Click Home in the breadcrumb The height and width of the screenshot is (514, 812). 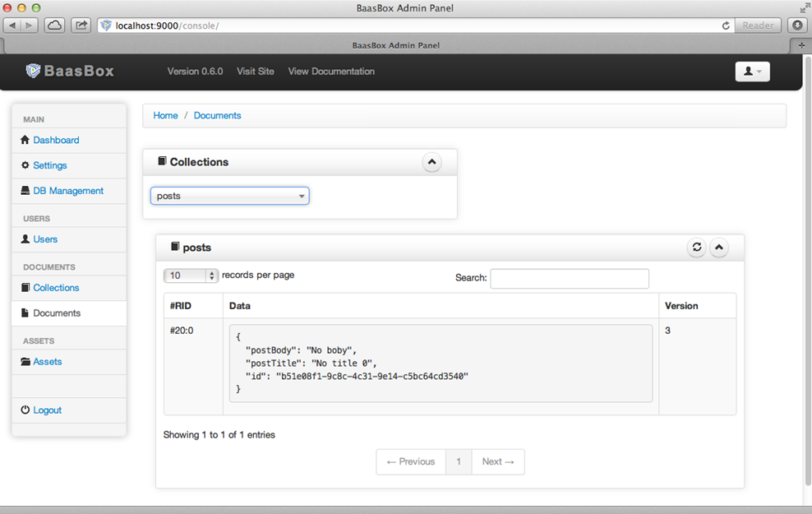(x=165, y=115)
